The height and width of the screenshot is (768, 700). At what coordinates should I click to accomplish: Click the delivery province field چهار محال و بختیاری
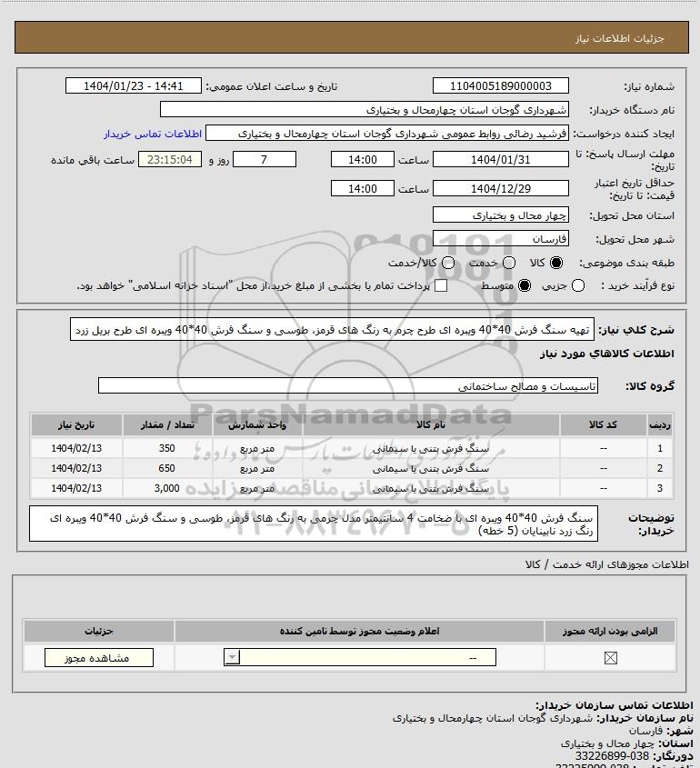tap(501, 214)
